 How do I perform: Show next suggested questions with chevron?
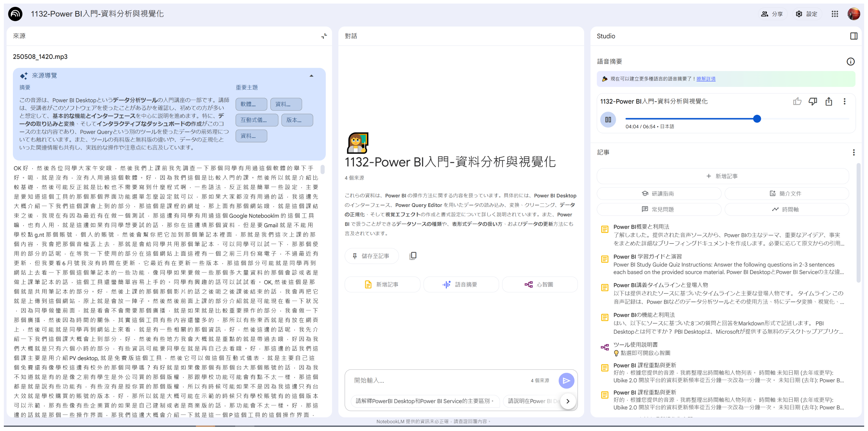pos(568,401)
